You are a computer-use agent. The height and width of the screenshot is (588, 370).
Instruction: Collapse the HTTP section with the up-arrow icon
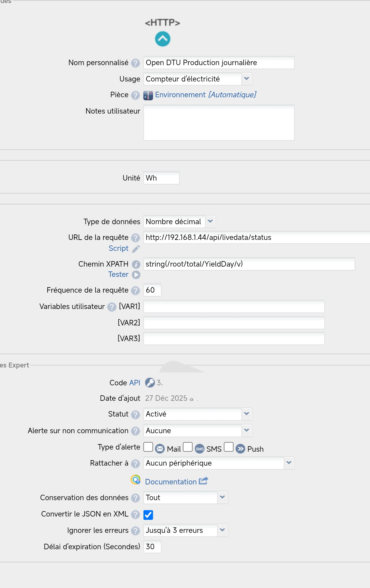(x=163, y=39)
